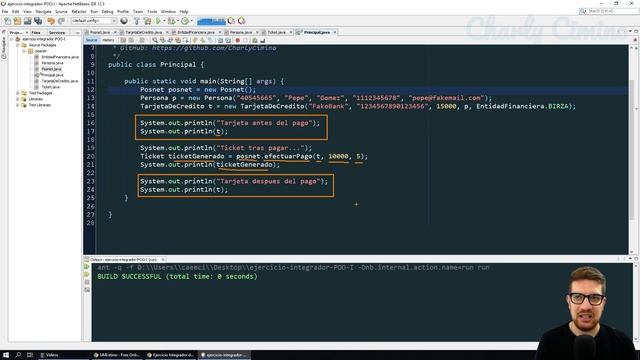Open the Refactor menu
Screen dimensions: 640x360
(x=79, y=11)
